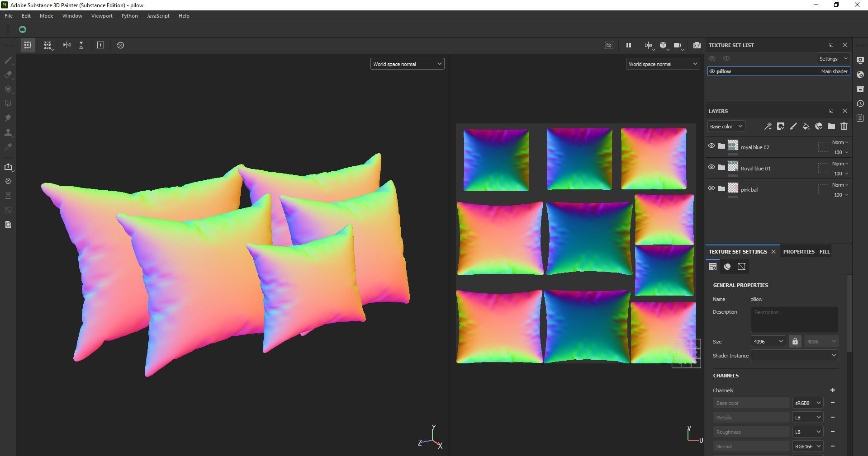Add a smart material in Layers toolbar
868x456 pixels.
tap(818, 127)
